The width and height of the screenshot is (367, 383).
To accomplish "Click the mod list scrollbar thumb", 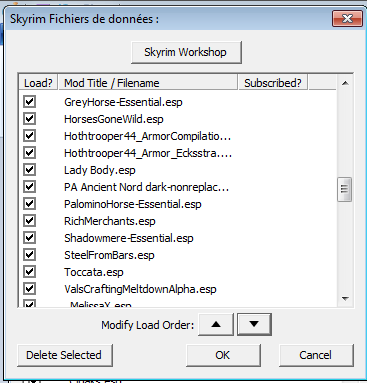I will tap(344, 189).
